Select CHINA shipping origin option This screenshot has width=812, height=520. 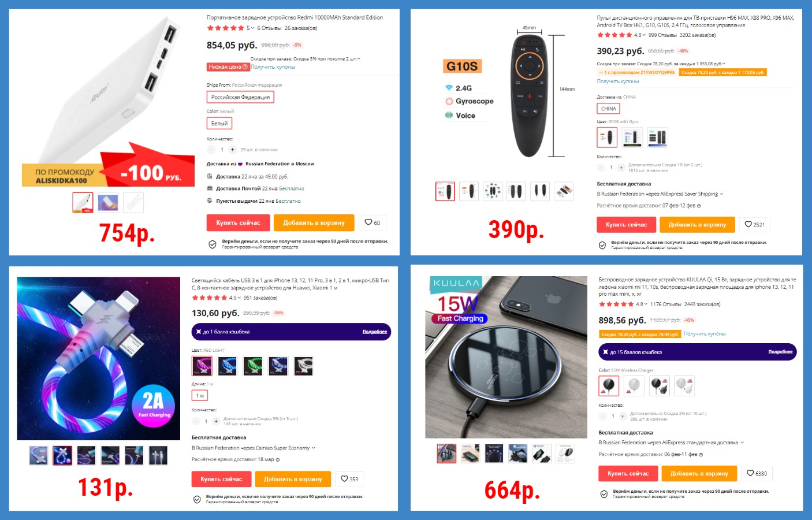(609, 109)
